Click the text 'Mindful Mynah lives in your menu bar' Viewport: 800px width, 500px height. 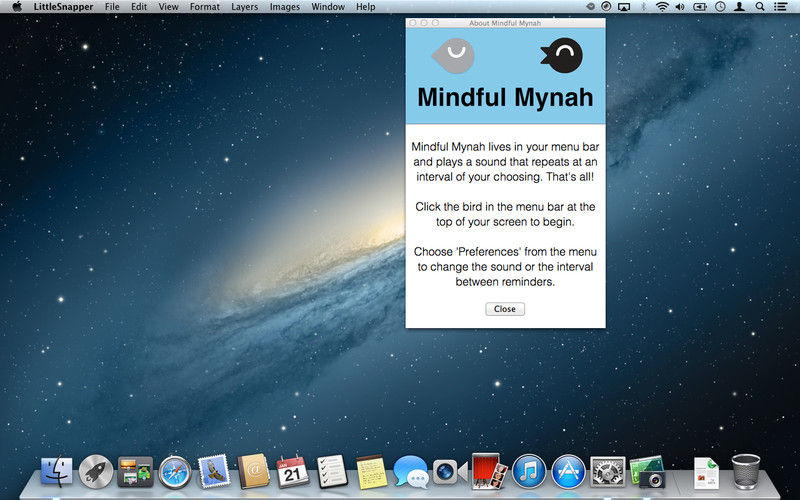tap(505, 147)
